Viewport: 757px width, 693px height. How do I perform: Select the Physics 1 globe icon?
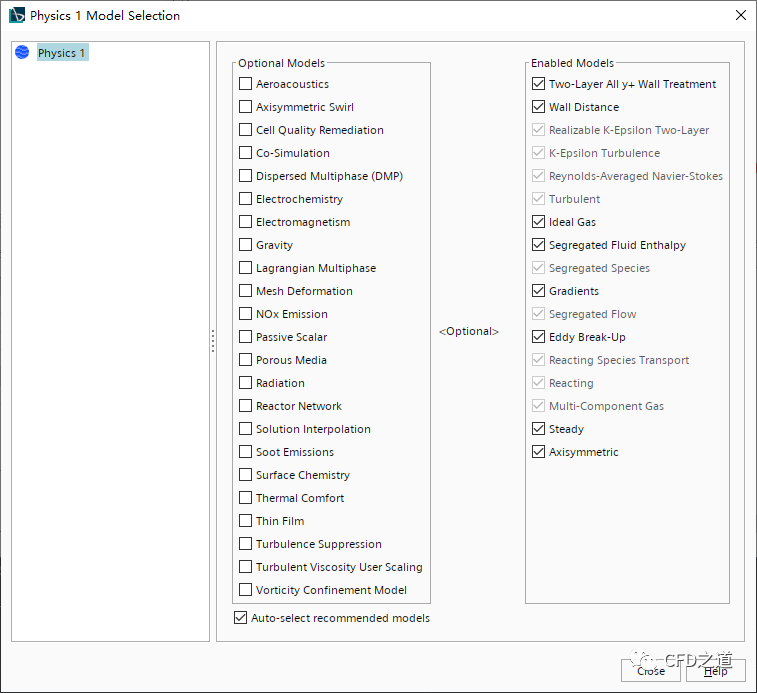[22, 52]
